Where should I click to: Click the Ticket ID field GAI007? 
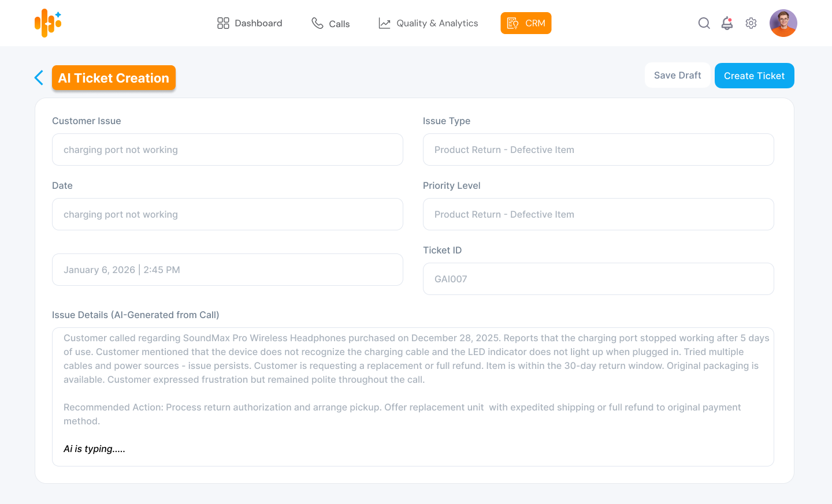[598, 279]
